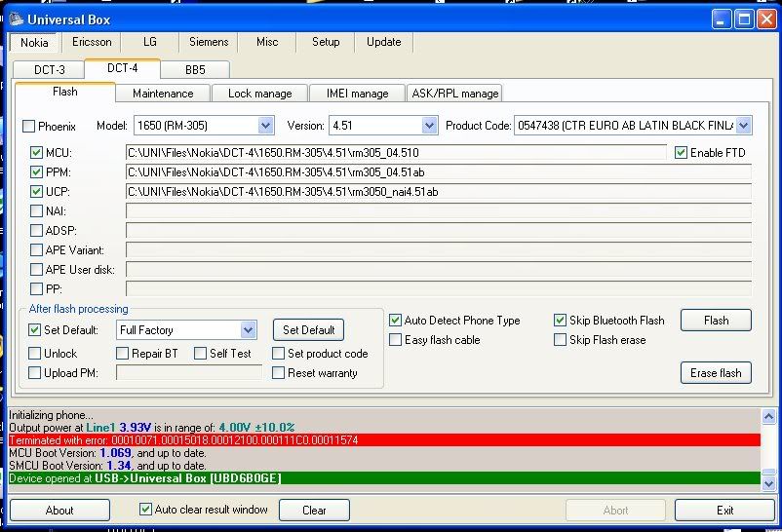Enable Skip Flash erase checkbox
The width and height of the screenshot is (782, 532).
coord(560,339)
